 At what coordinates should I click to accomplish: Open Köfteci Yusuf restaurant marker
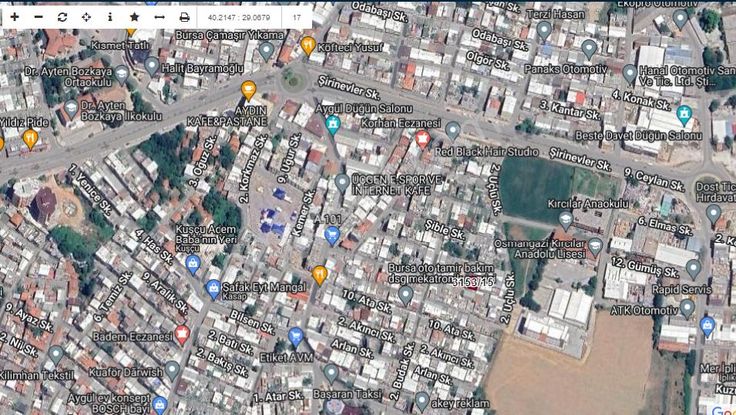coord(307,46)
